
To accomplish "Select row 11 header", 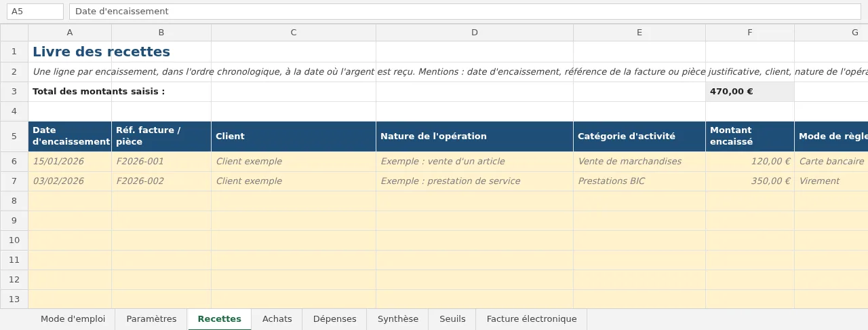I will (14, 260).
